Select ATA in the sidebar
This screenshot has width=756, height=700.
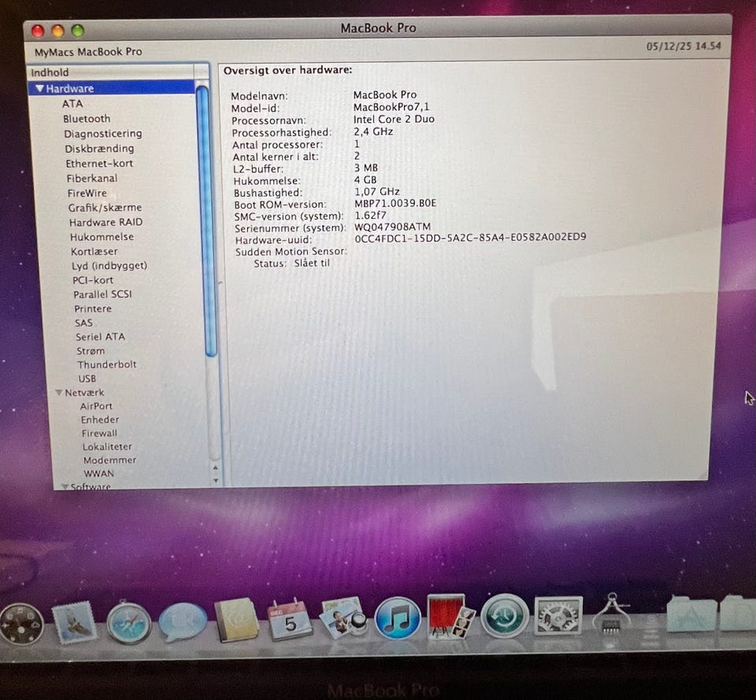coord(72,104)
